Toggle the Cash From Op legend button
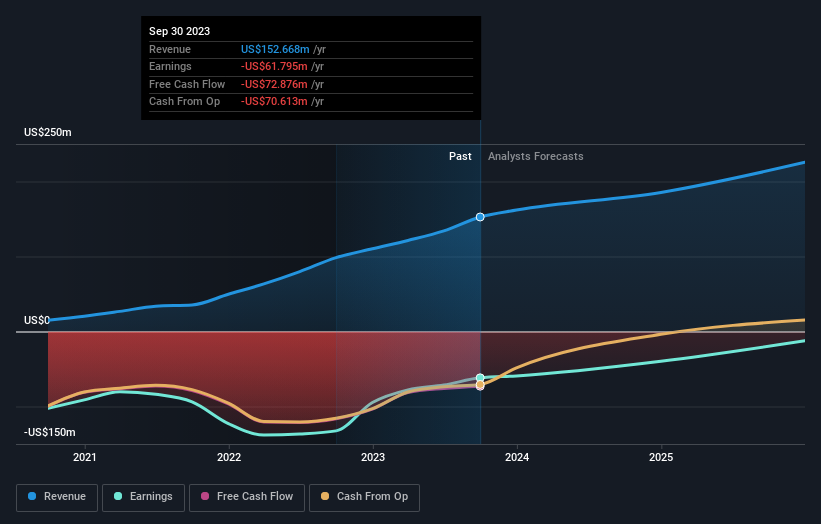821x524 pixels. 364,497
